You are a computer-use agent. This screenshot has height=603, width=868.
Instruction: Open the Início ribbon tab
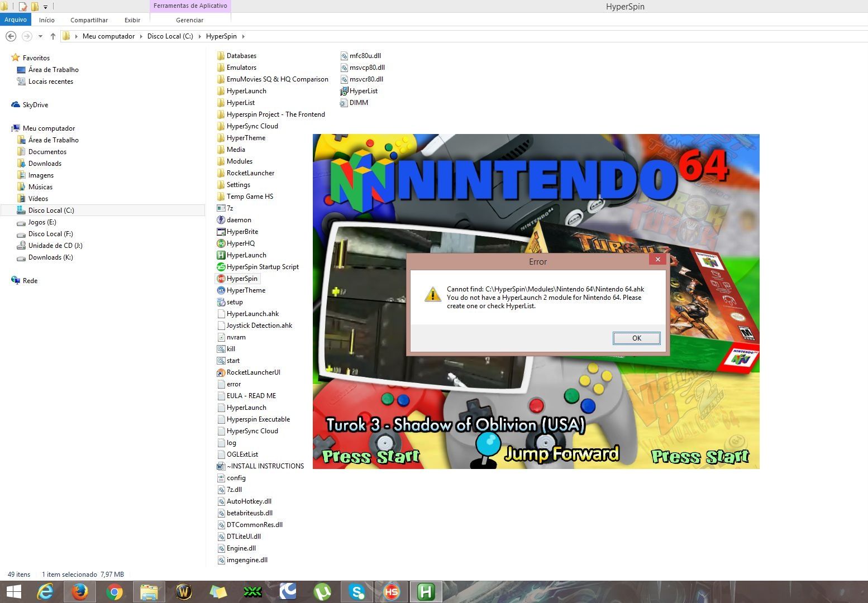[x=47, y=20]
